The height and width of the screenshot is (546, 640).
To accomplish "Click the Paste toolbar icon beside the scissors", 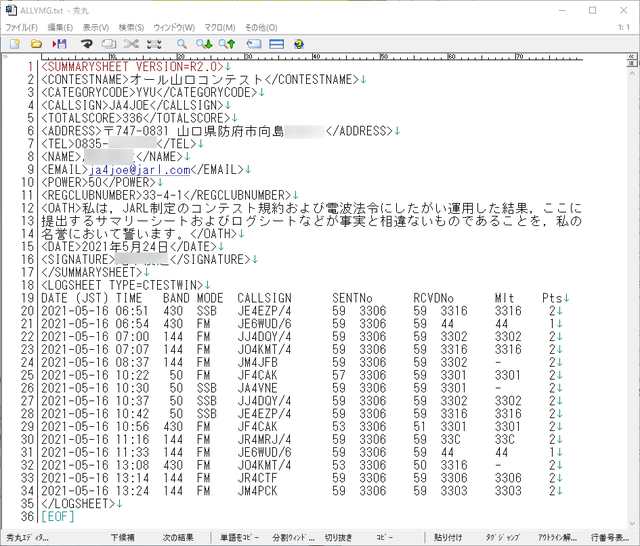I will pyautogui.click(x=154, y=44).
